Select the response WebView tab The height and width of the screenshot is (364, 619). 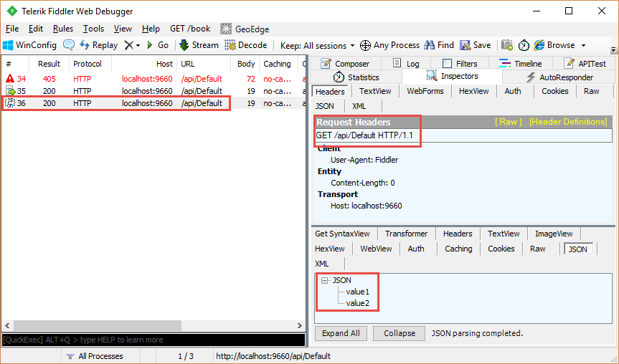[376, 249]
